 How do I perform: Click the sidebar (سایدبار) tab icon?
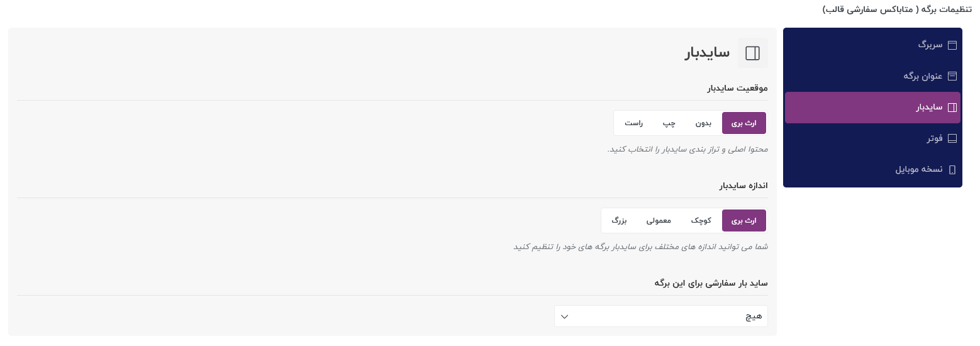(952, 108)
